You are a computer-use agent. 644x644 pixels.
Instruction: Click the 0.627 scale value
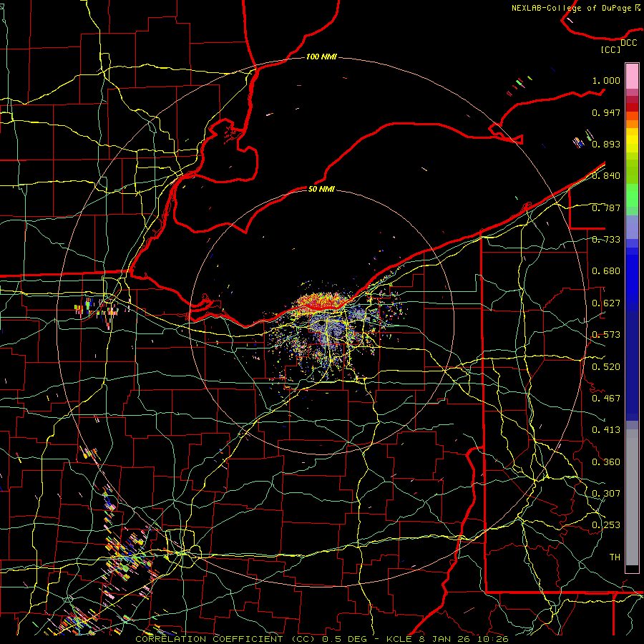click(606, 303)
